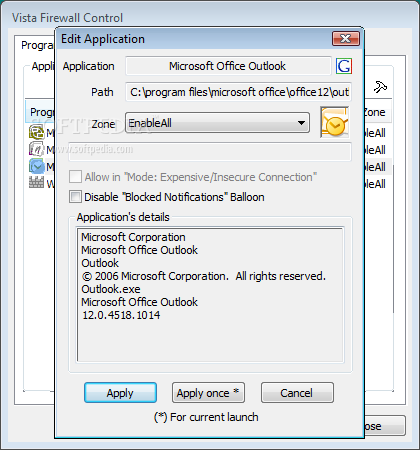The image size is (420, 450).
Task: Click the "Application's details" group label
Action: 123,217
